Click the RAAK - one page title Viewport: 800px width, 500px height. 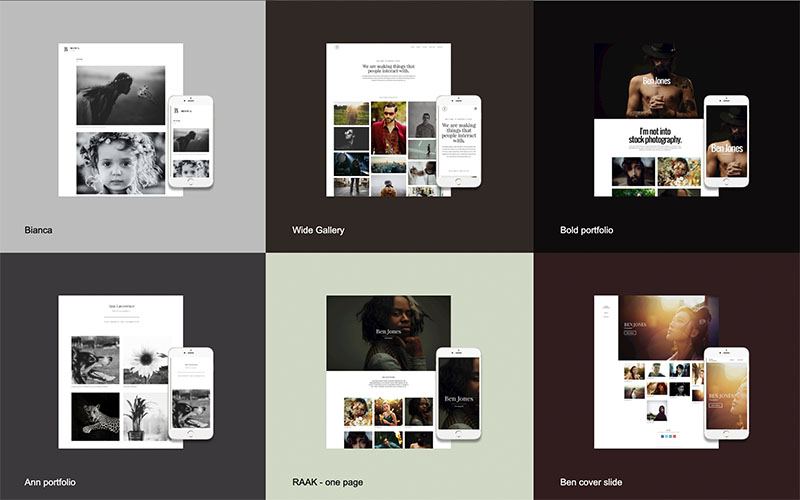(328, 482)
